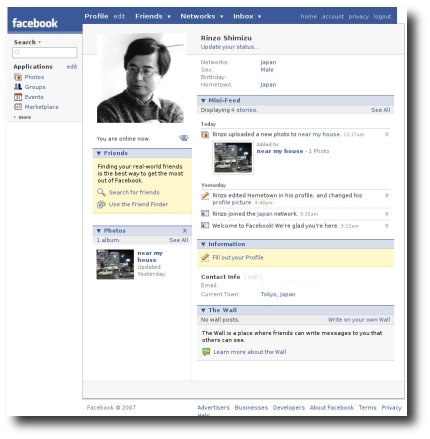This screenshot has width=430, height=439.
Task: Click the online status chat icon
Action: point(184,138)
